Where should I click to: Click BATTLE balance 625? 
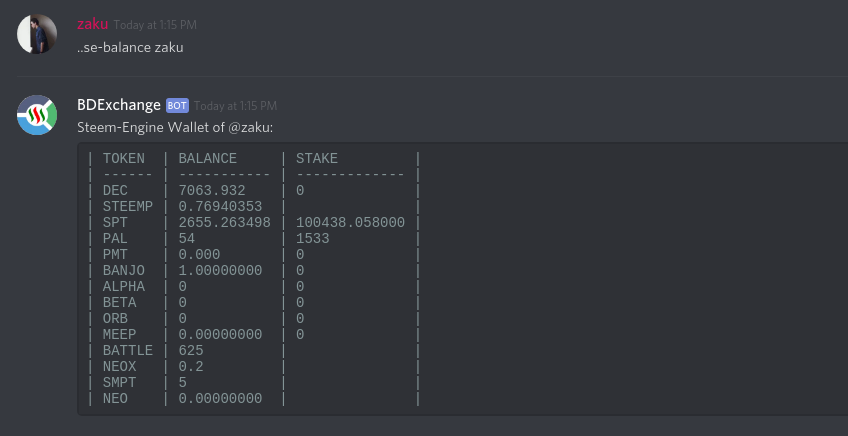[191, 351]
